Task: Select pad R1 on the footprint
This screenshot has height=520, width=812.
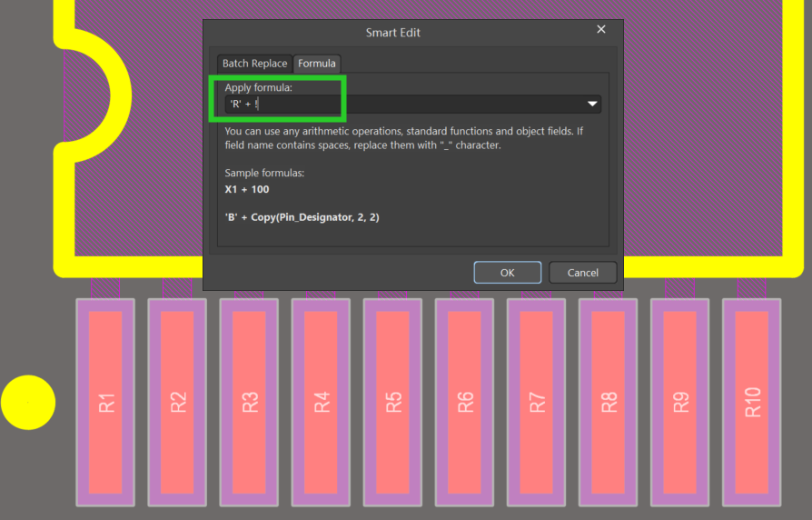Action: click(x=105, y=402)
